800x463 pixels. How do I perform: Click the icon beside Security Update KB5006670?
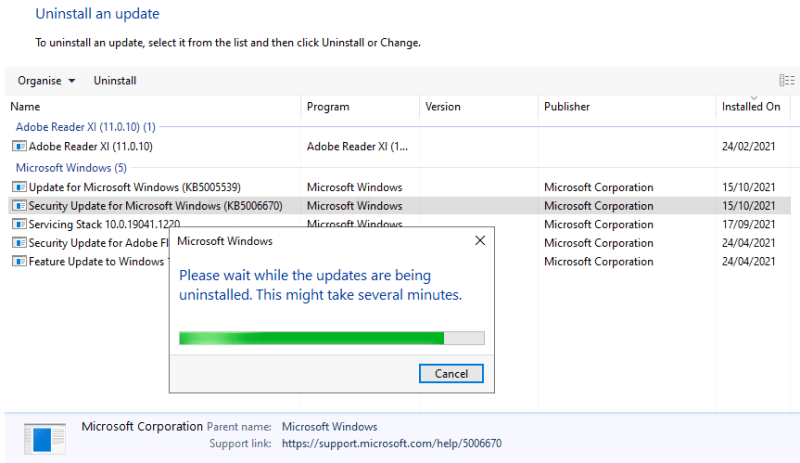pos(19,206)
